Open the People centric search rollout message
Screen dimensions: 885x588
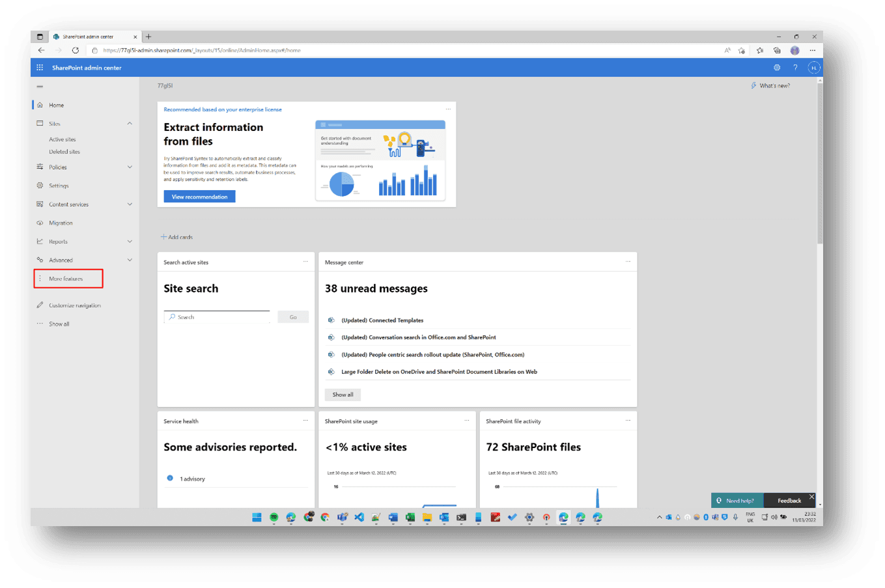click(x=433, y=355)
